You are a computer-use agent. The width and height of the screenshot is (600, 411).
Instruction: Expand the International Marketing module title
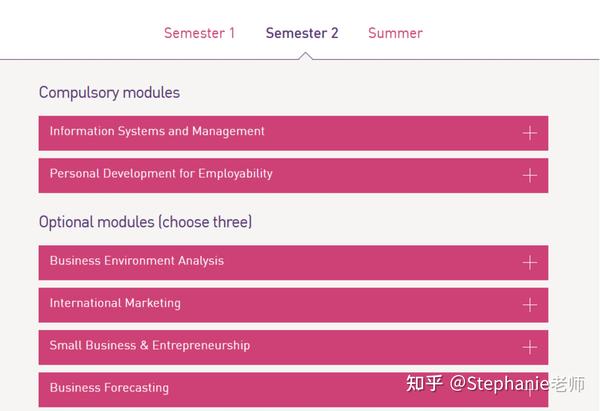pos(115,303)
